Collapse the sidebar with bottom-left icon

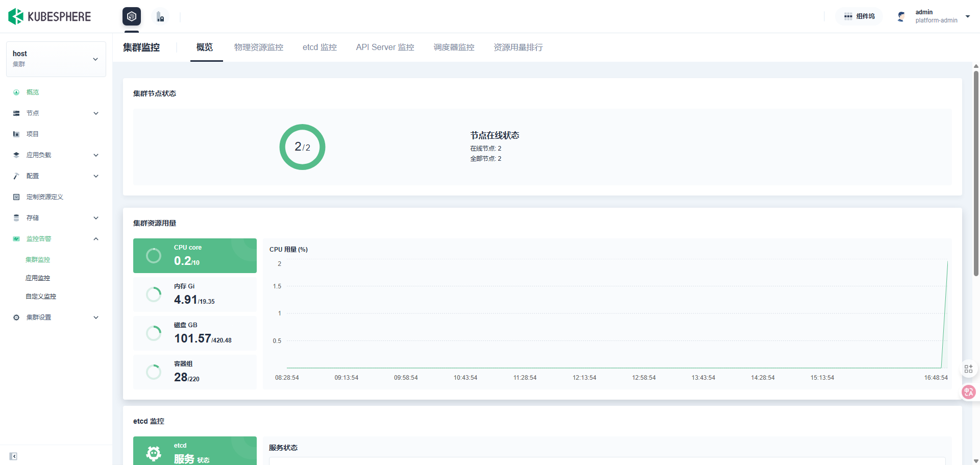click(x=13, y=456)
